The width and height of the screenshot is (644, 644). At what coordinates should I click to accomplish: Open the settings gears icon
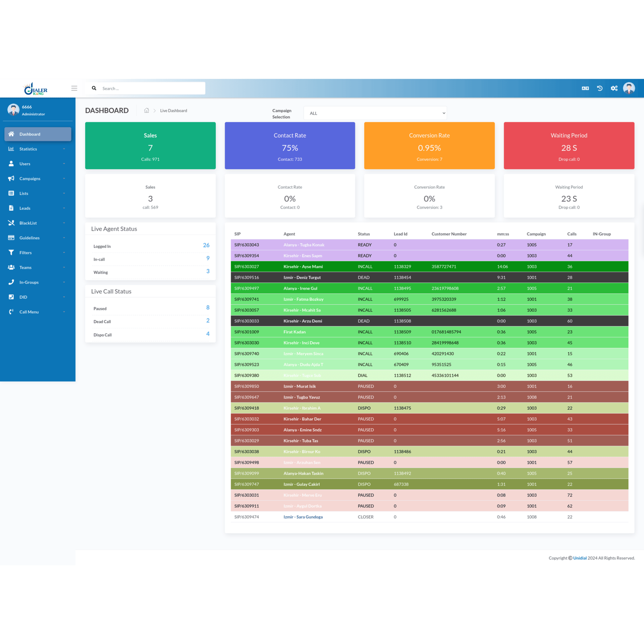point(614,88)
